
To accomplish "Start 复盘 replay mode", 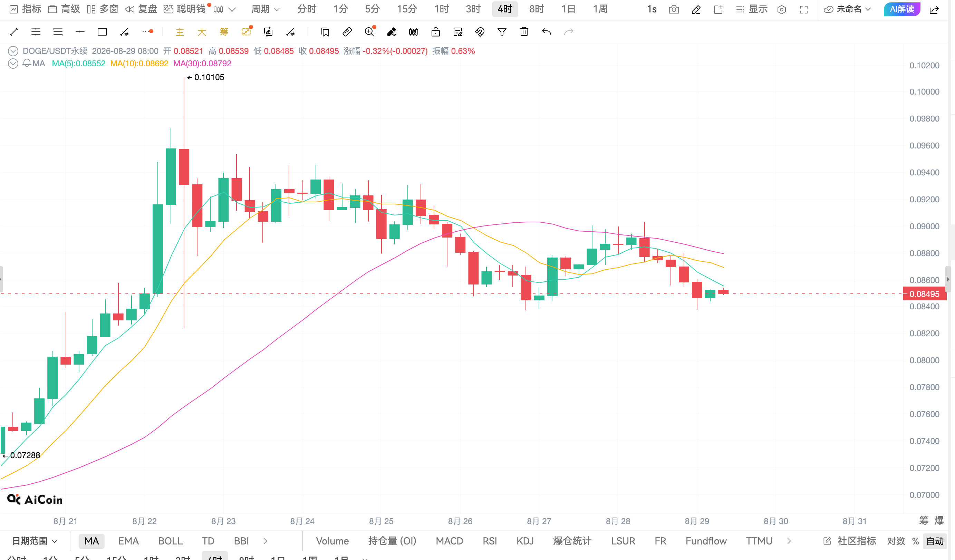I will (x=141, y=9).
